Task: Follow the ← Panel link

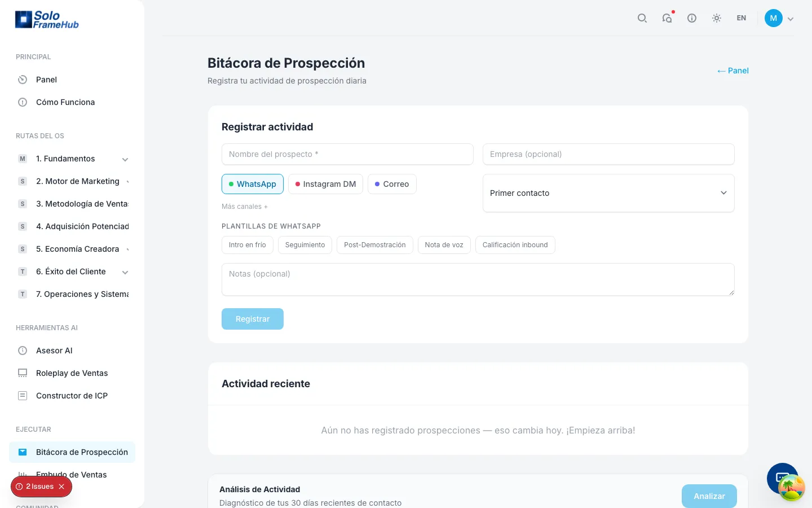Action: (x=732, y=71)
